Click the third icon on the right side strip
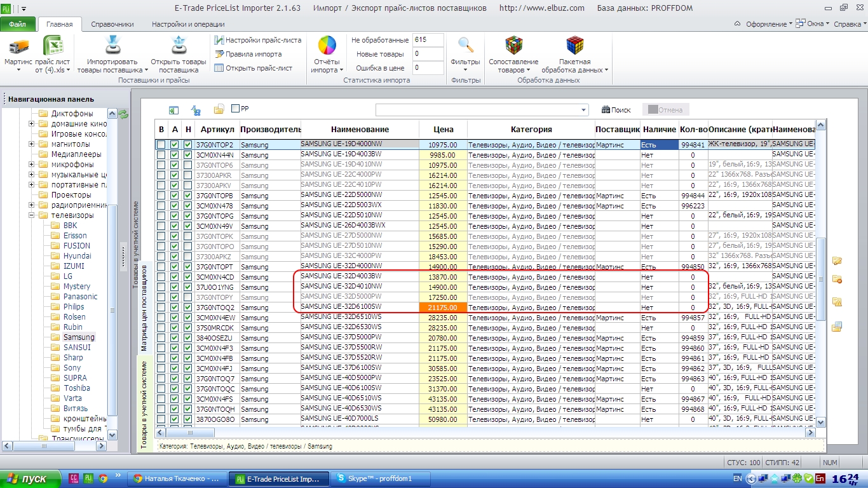 pyautogui.click(x=837, y=302)
